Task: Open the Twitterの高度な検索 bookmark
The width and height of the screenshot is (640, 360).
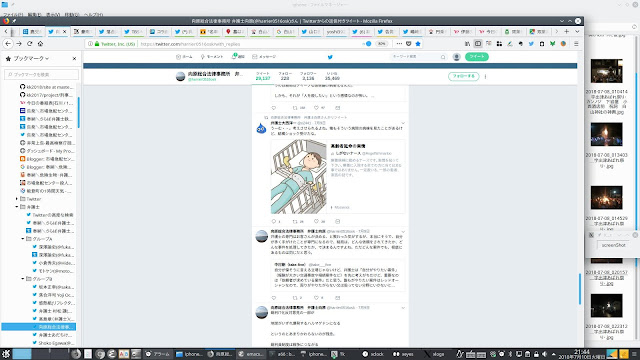Action: point(50,215)
